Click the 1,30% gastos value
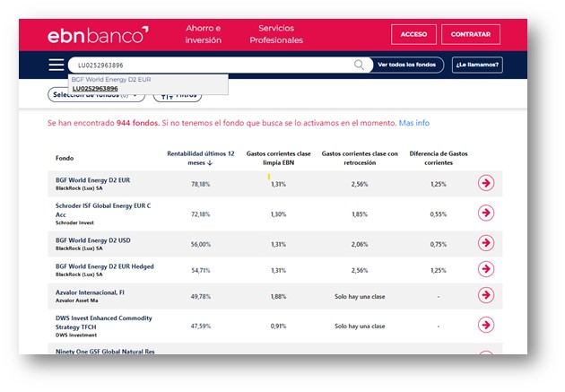Viewport: 565px width, 392px height. 278,214
